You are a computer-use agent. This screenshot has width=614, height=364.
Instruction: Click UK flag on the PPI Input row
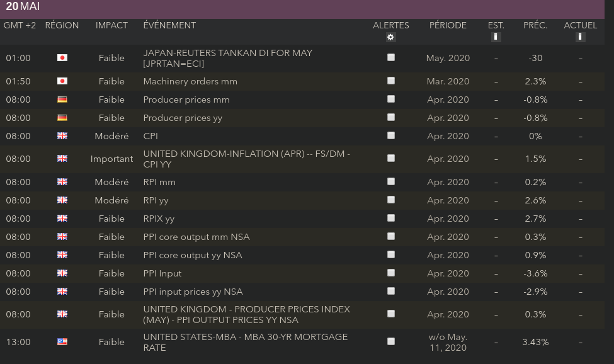[x=62, y=273]
